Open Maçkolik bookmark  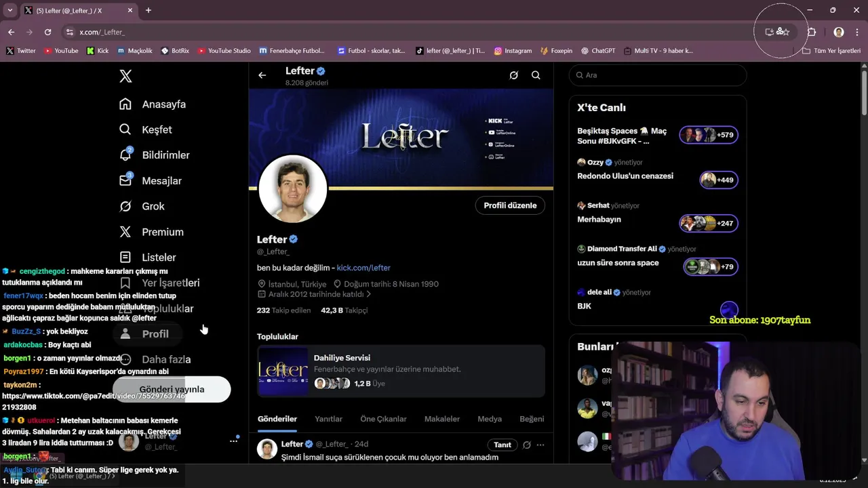(135, 51)
